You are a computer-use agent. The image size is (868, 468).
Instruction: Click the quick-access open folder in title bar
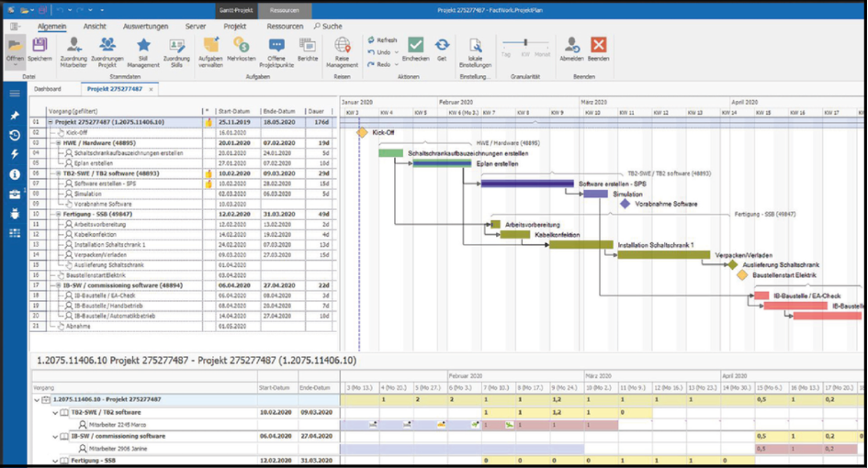(25, 9)
